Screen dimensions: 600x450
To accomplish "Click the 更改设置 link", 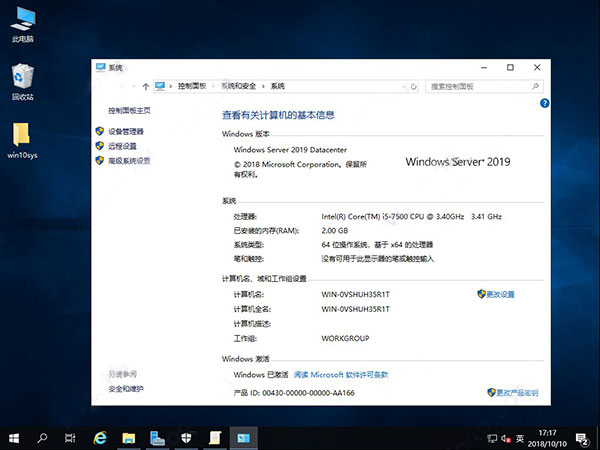I will click(x=496, y=294).
